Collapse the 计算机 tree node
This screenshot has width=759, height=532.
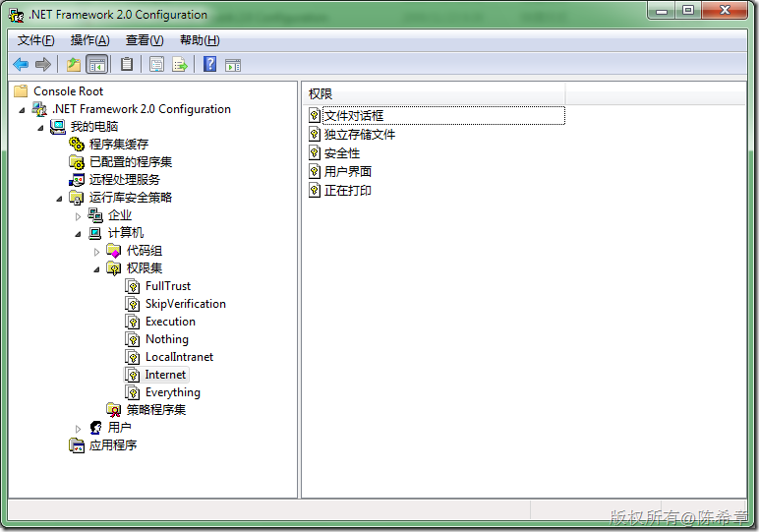click(78, 234)
